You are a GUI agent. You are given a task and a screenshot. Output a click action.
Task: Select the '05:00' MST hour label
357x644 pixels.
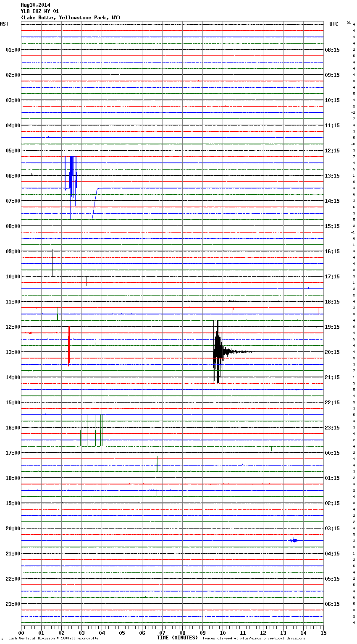13,151
